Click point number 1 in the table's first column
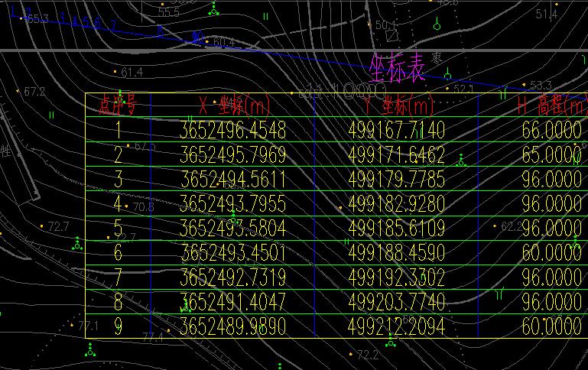This screenshot has width=588, height=370. tap(119, 130)
